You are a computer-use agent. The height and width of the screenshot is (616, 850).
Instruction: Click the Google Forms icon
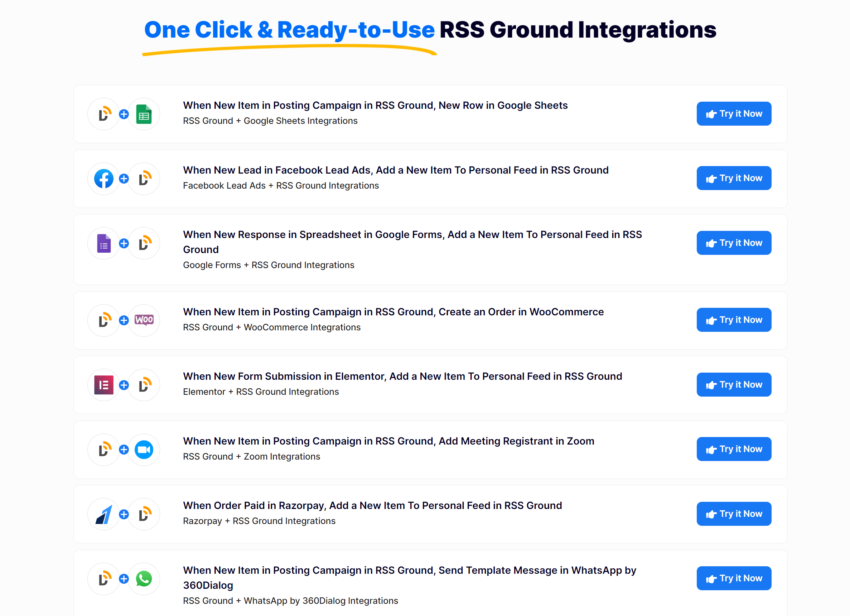pos(104,243)
